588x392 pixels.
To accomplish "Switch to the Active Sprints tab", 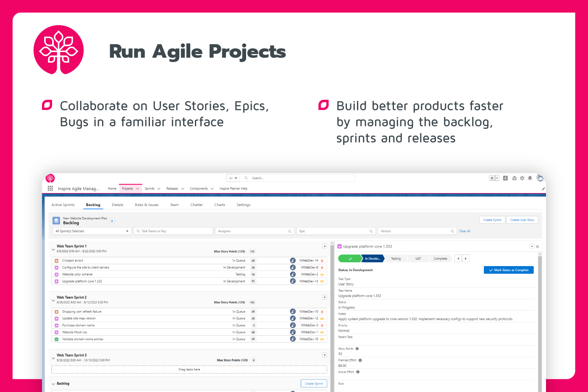I will click(x=63, y=205).
